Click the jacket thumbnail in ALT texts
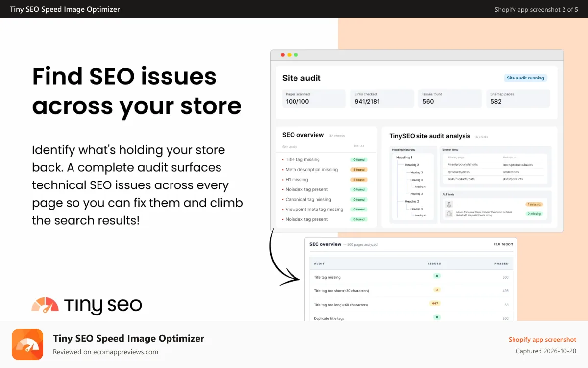 pos(449,214)
